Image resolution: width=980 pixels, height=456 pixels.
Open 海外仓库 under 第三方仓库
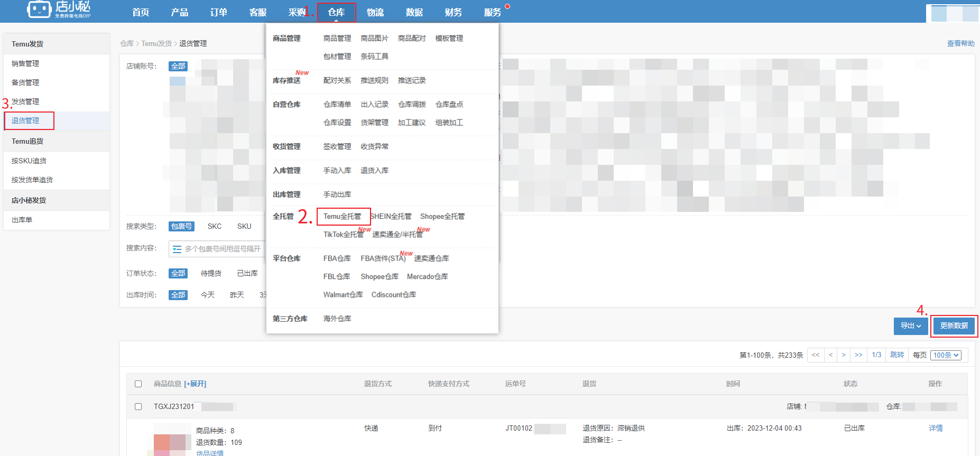[337, 319]
